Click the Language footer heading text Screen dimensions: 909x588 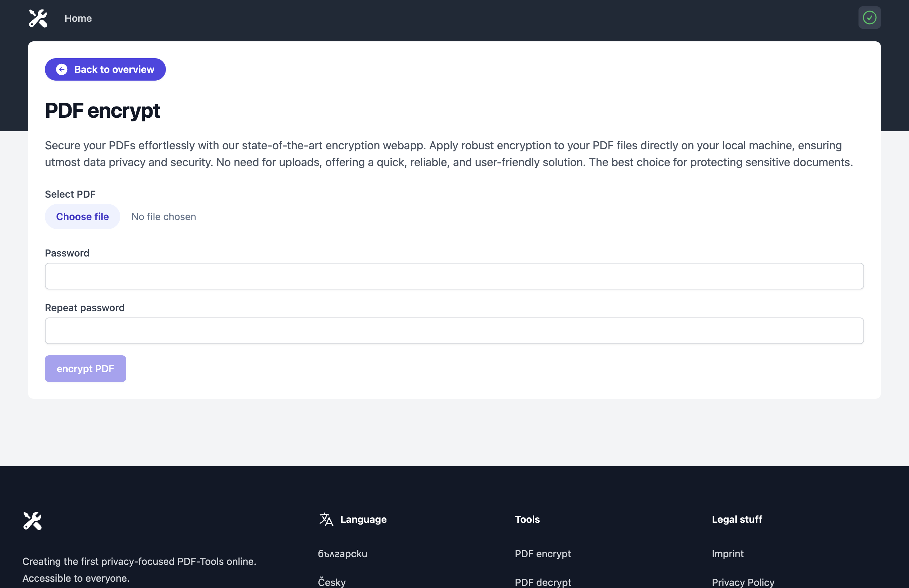(363, 519)
